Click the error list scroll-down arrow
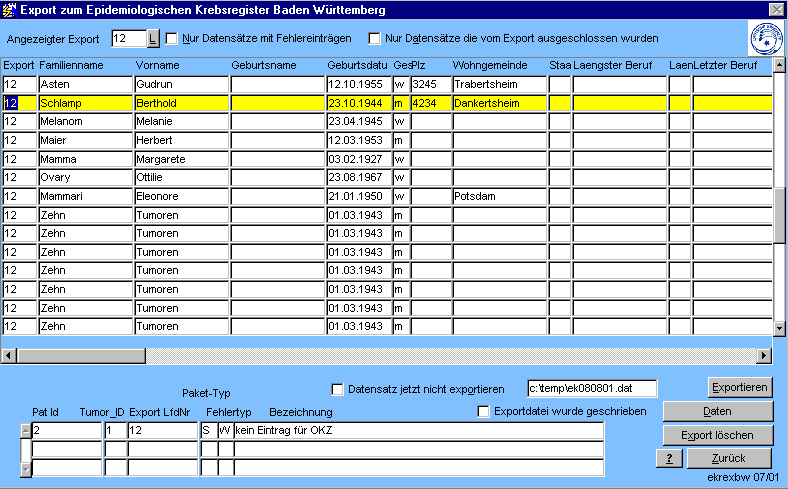 coord(25,470)
